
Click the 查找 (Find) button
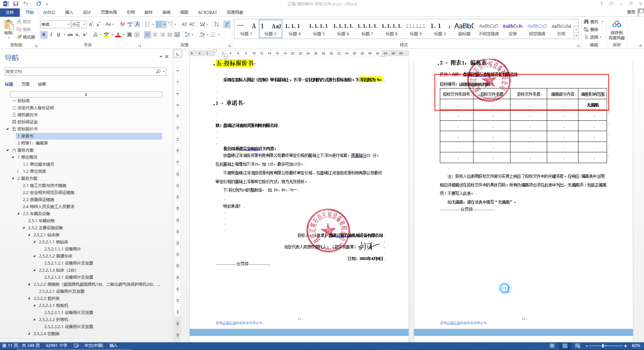coord(594,22)
